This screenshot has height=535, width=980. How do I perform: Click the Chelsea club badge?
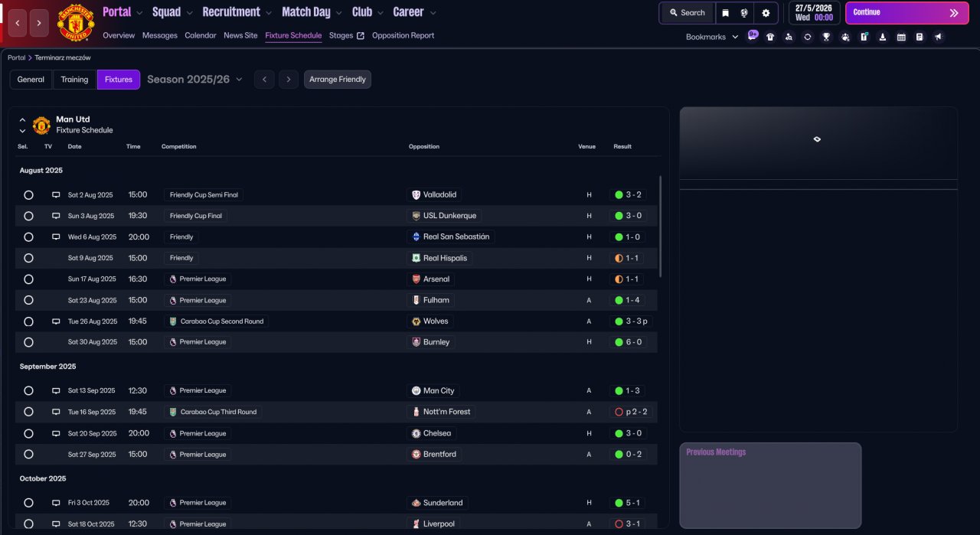click(416, 433)
